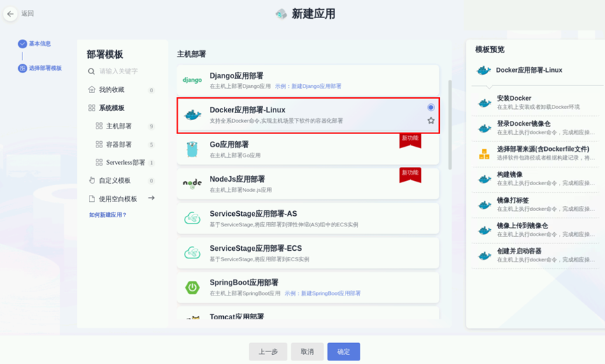Click the 系统模板 grid icon
605x364 pixels.
92,108
